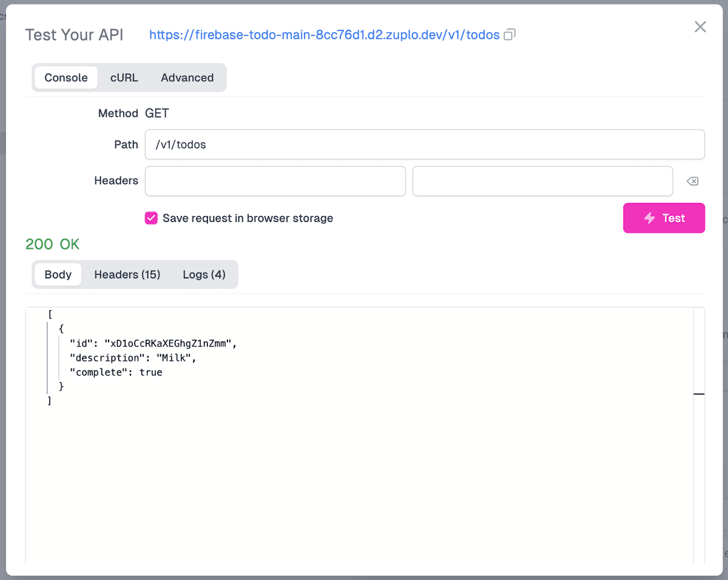The width and height of the screenshot is (728, 580).
Task: Click the second header value field
Action: pos(542,181)
